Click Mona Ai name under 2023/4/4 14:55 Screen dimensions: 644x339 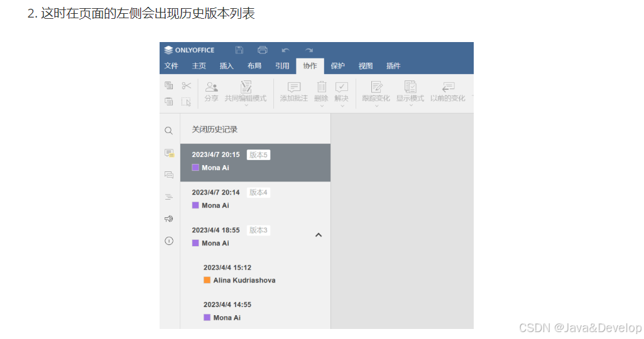point(227,318)
